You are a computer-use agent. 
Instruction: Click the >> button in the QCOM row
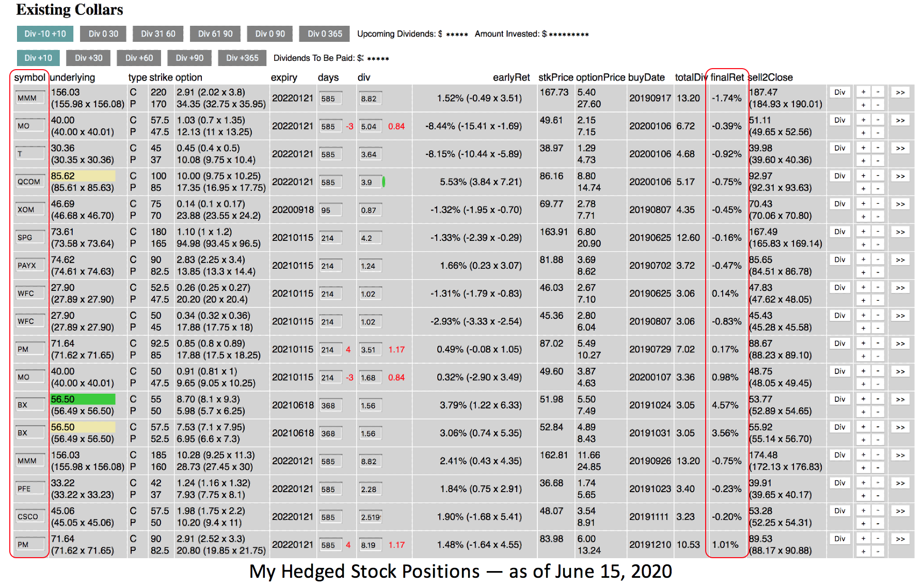click(900, 176)
